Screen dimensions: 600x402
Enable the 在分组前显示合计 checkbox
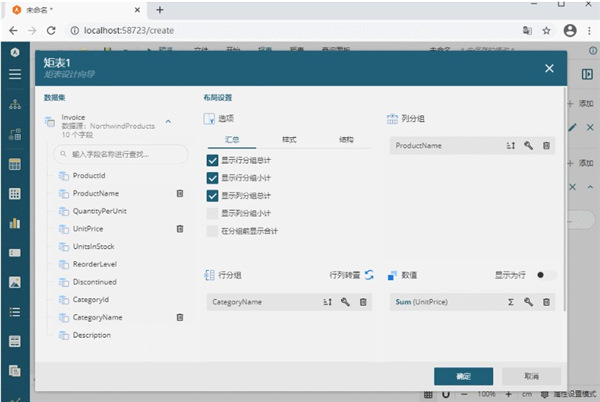pyautogui.click(x=212, y=231)
